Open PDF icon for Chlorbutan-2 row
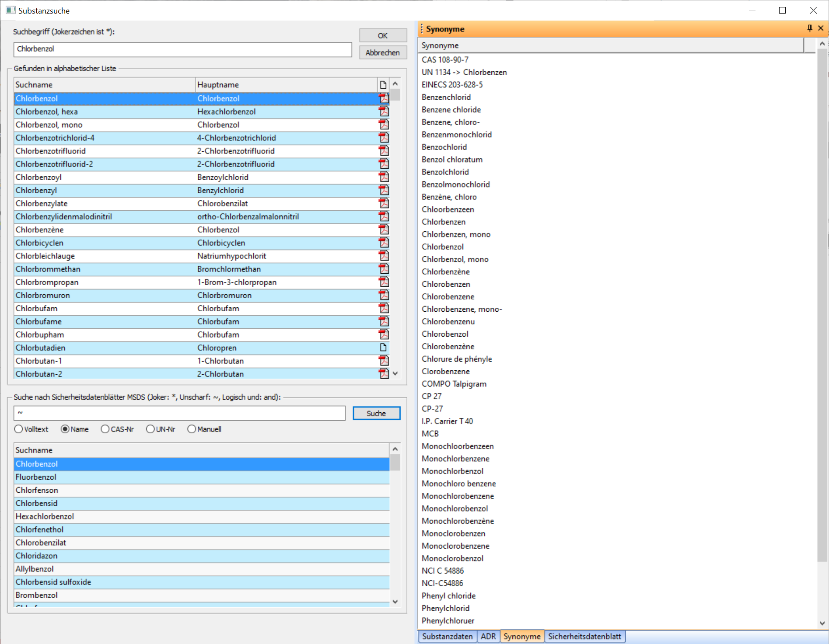This screenshot has width=829, height=644. click(384, 374)
